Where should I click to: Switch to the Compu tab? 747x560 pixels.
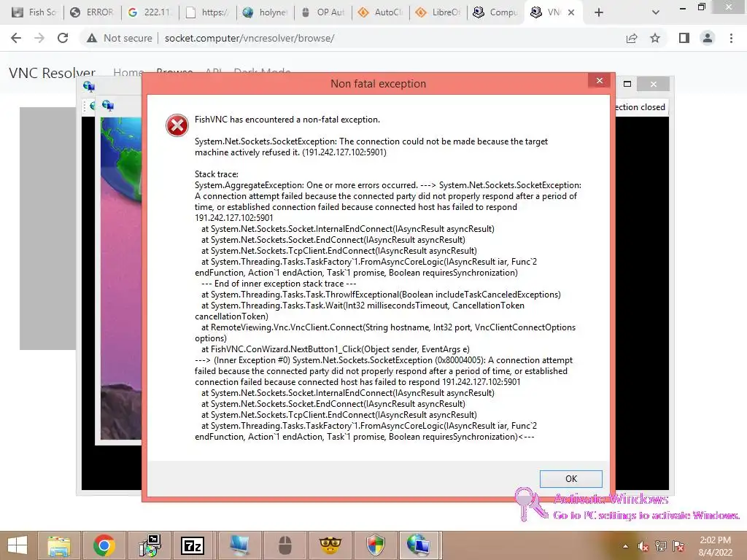tap(496, 12)
